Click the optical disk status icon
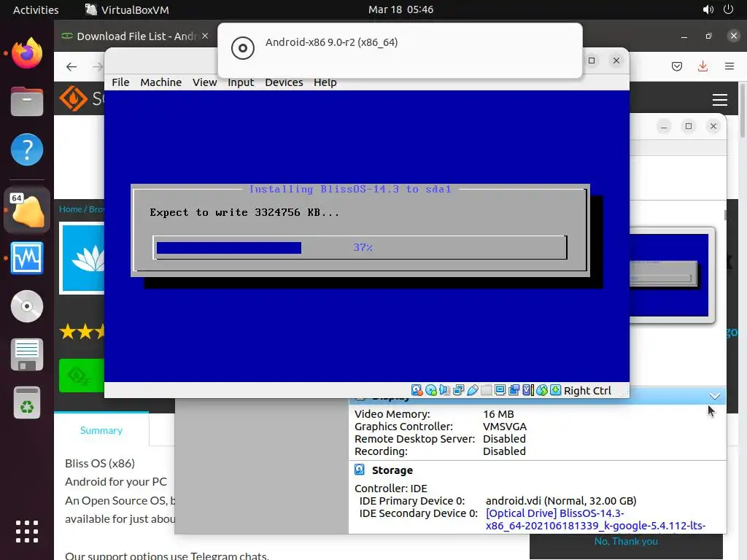The width and height of the screenshot is (747, 560). (430, 391)
